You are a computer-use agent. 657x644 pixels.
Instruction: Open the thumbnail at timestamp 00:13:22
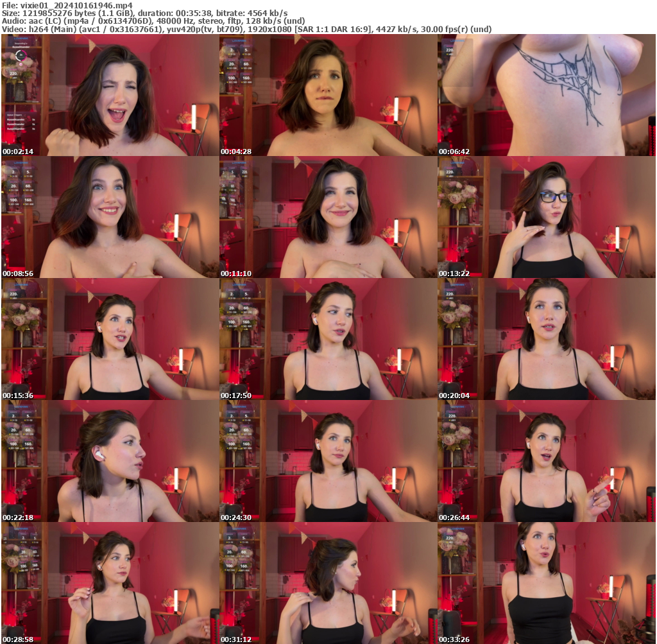[x=545, y=217]
